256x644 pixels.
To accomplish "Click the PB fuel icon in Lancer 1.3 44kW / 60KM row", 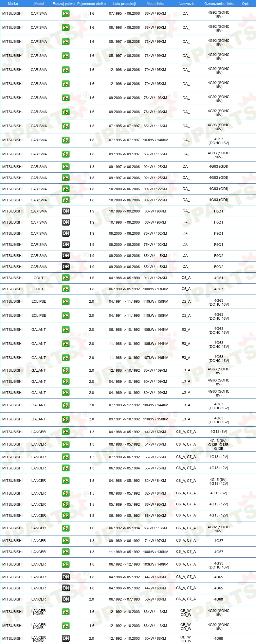I will click(66, 432).
